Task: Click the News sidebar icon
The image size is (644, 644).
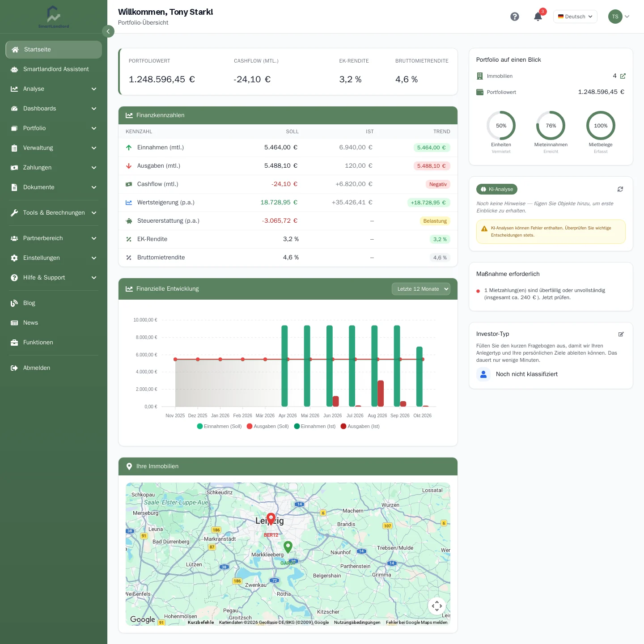Action: (14, 323)
